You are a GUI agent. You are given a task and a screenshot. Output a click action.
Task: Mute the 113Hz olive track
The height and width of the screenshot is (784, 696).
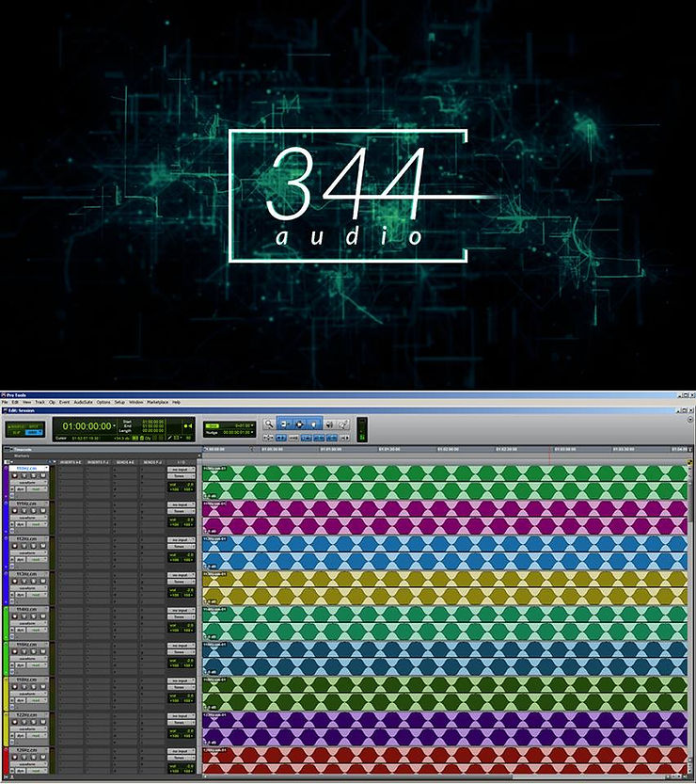click(43, 581)
